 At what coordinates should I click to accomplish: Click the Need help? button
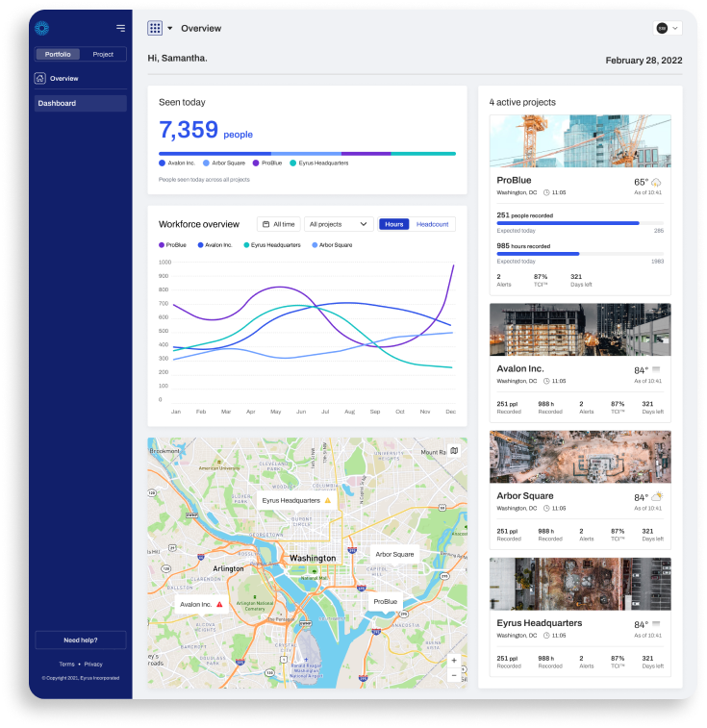click(x=81, y=640)
